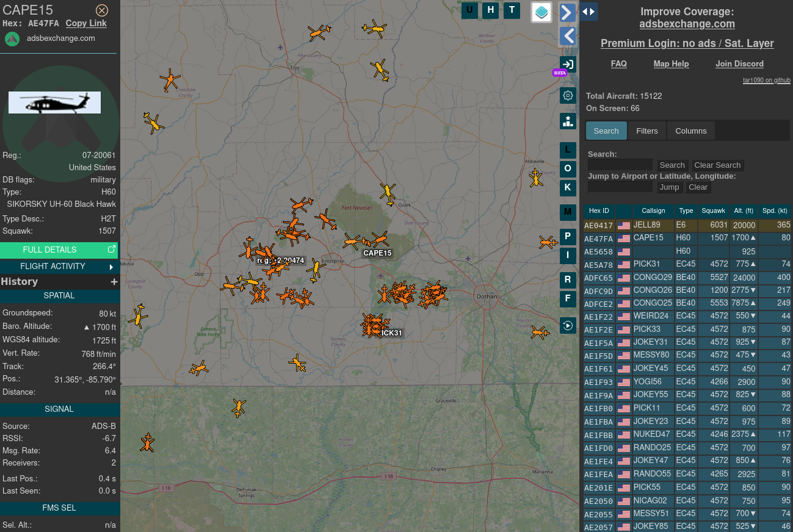Screen dimensions: 793x532
Task: Expand History with the plus icon
Action: pos(114,282)
